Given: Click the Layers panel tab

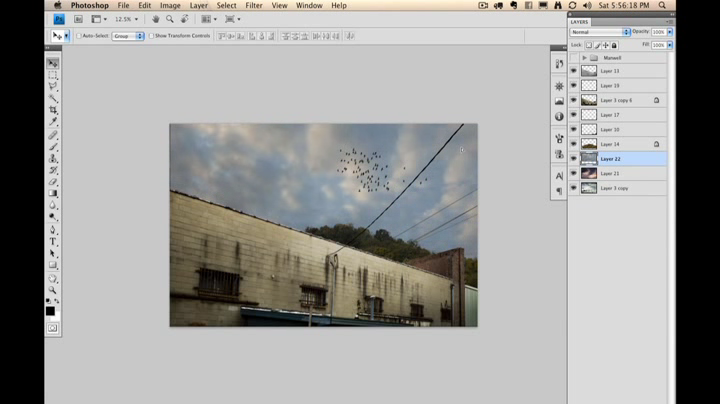Looking at the screenshot, I should click(x=579, y=22).
